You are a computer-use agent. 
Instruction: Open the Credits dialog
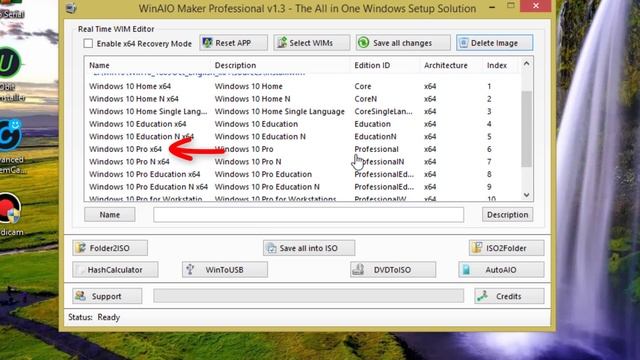tap(509, 296)
